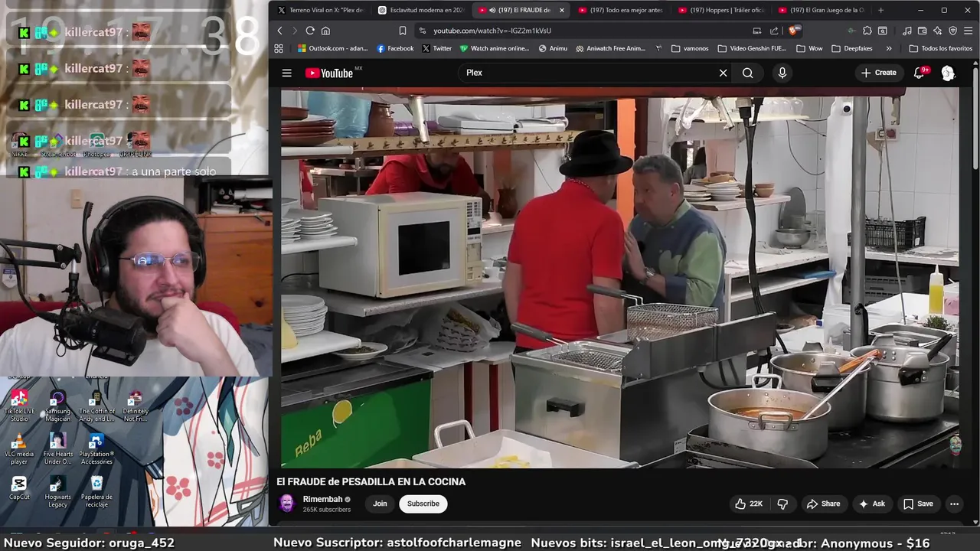Switch to the El Gran Juego de la O tab

pos(822,10)
